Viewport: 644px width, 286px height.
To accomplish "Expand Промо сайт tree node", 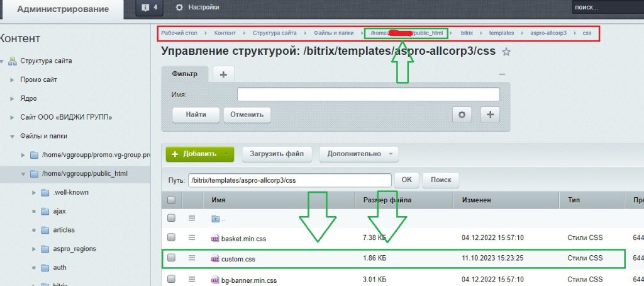I will pos(13,80).
